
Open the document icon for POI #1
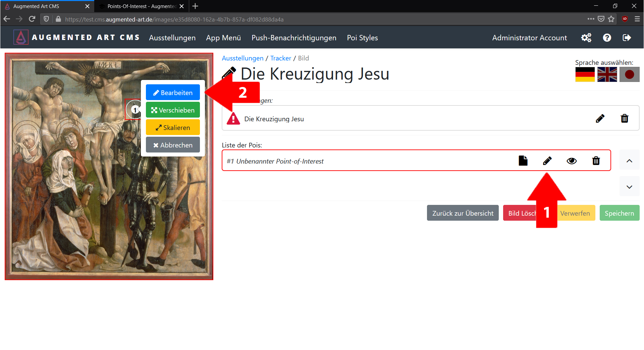(x=523, y=161)
